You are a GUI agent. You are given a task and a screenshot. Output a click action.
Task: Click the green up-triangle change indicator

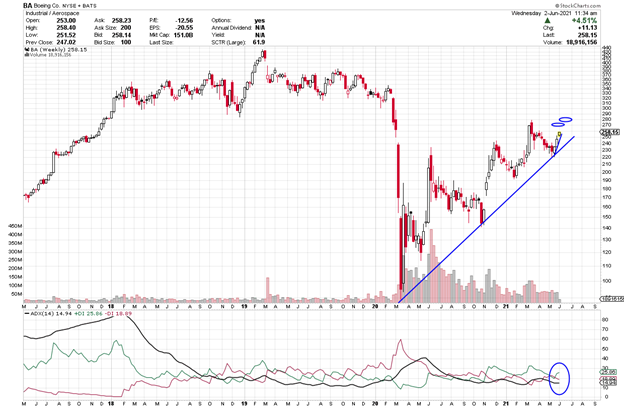click(548, 20)
